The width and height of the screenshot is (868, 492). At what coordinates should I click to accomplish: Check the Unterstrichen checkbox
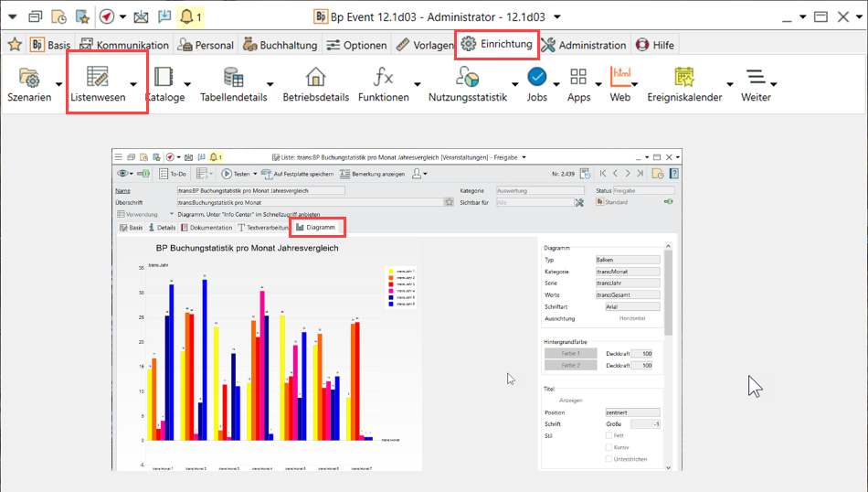(609, 459)
